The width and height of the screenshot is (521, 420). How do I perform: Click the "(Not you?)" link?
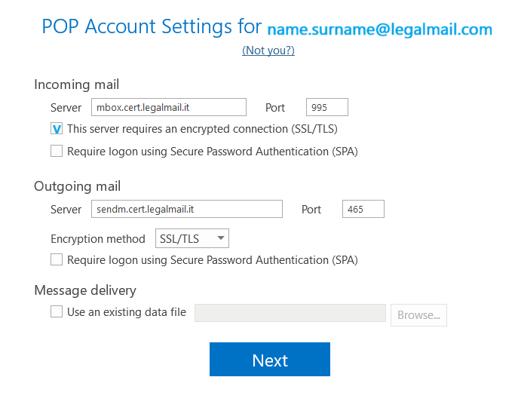[x=268, y=51]
